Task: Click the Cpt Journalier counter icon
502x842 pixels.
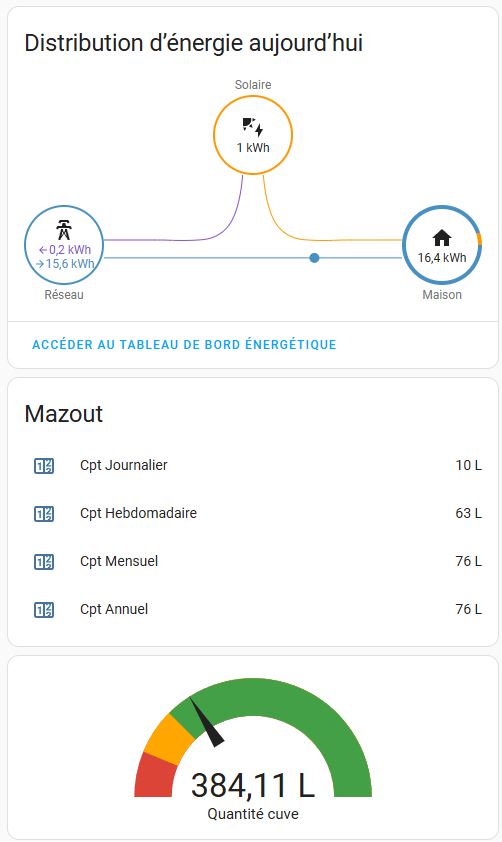Action: [44, 466]
